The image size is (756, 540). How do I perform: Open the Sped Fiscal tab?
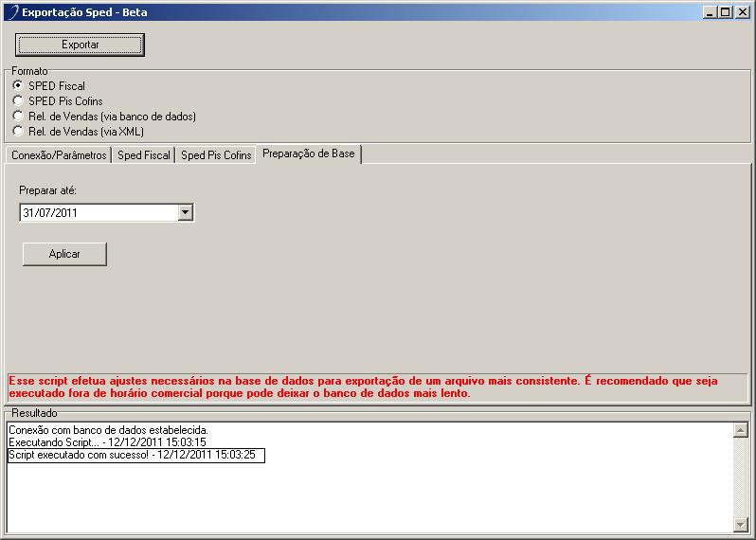[x=144, y=155]
